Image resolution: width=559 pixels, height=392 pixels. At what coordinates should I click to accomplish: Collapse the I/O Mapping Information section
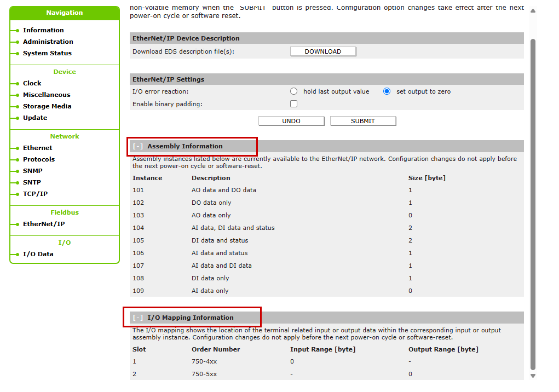point(138,318)
